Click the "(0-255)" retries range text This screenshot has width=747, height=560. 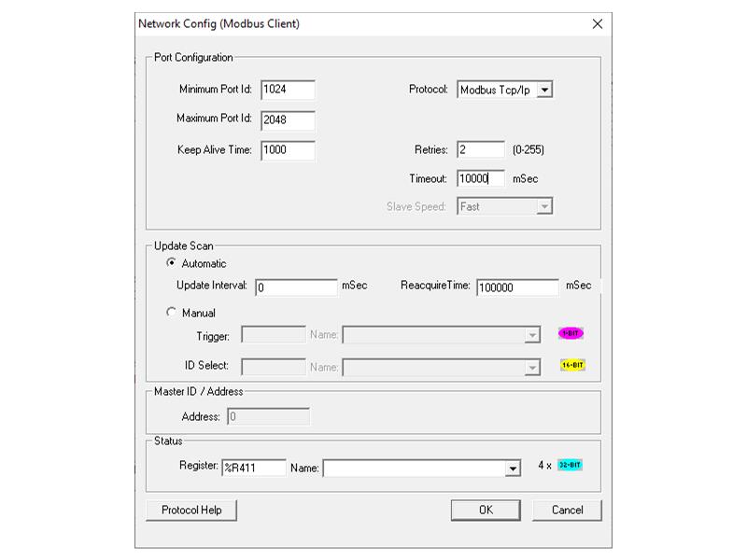click(529, 150)
